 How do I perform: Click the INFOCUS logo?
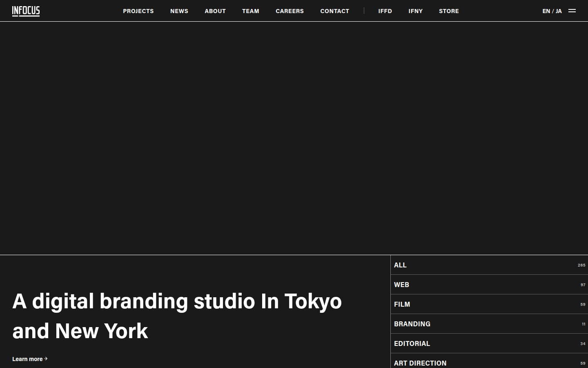point(26,11)
